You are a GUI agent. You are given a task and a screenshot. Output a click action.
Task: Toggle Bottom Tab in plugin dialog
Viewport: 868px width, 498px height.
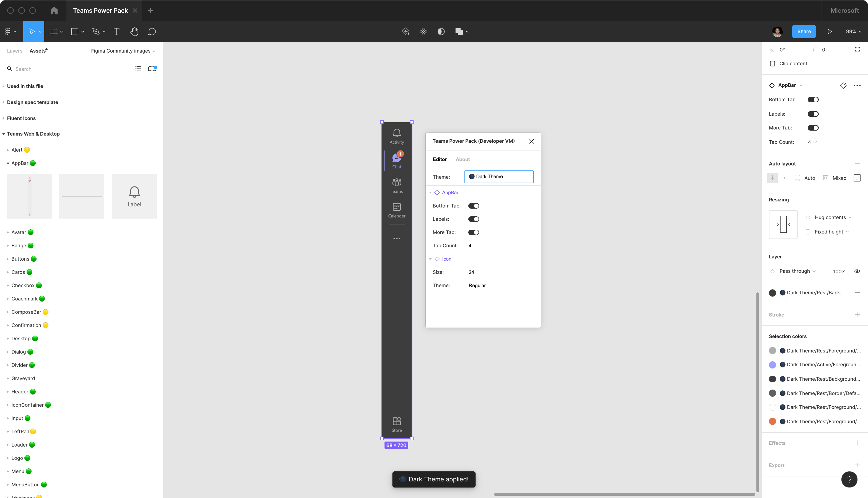coord(474,206)
